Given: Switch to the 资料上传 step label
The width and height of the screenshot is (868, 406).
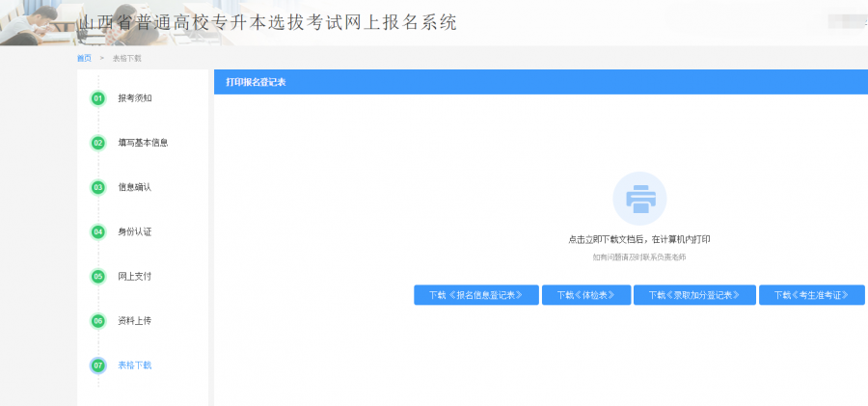Looking at the screenshot, I should [x=134, y=320].
